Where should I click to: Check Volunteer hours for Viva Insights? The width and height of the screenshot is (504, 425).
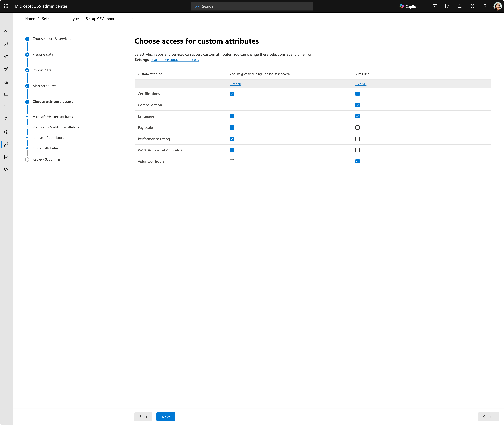pos(232,161)
